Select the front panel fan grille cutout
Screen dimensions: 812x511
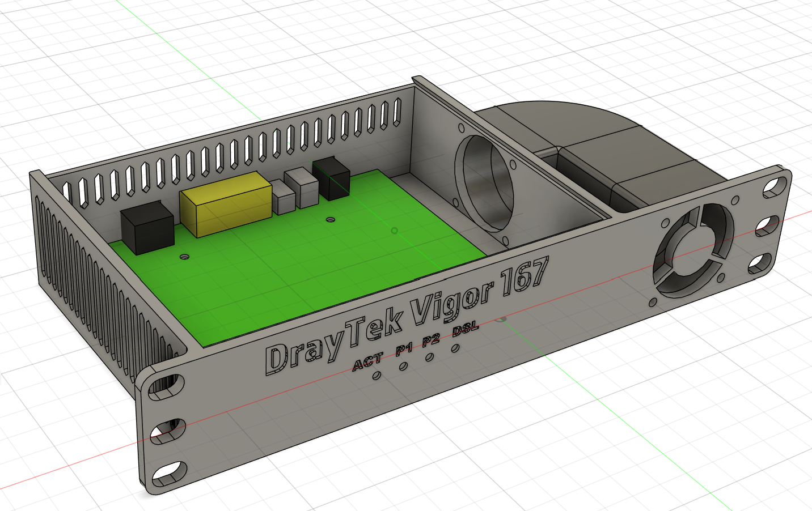pyautogui.click(x=693, y=251)
